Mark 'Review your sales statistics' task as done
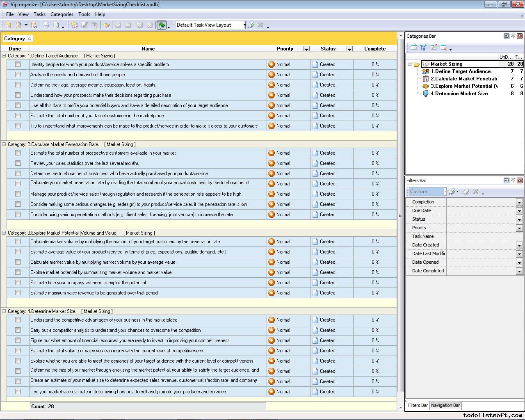The width and height of the screenshot is (525, 420). [18, 163]
